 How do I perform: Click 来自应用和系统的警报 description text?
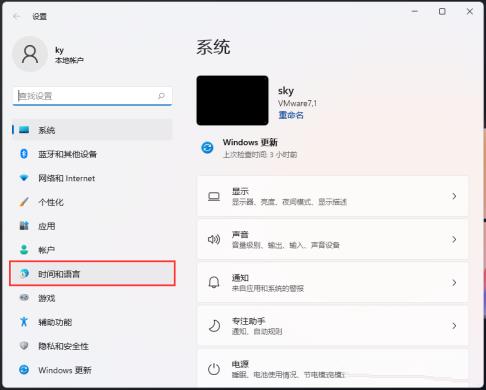click(268, 288)
